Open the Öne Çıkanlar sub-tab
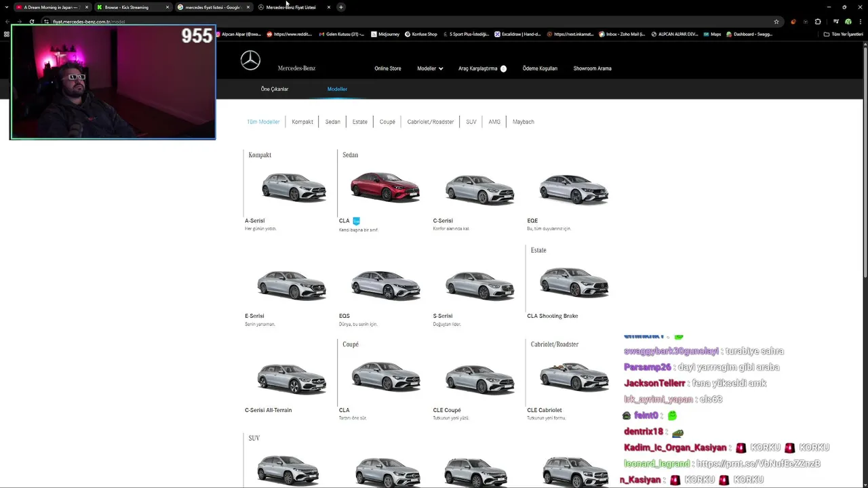The image size is (868, 488). pyautogui.click(x=275, y=89)
